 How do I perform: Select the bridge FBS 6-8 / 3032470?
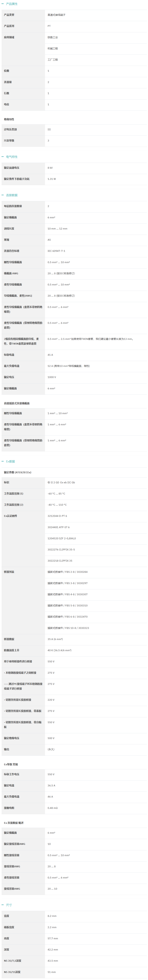(68, 617)
